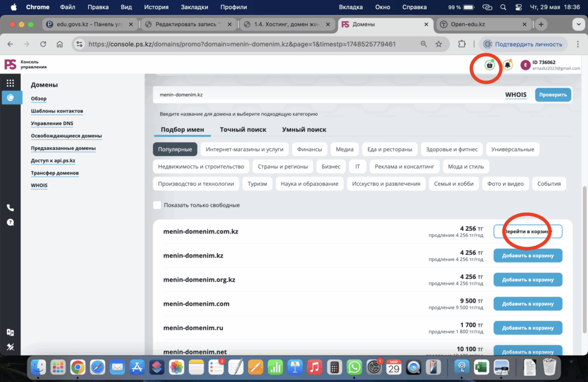Enable 'Показать только свободные' checkbox

click(x=157, y=205)
